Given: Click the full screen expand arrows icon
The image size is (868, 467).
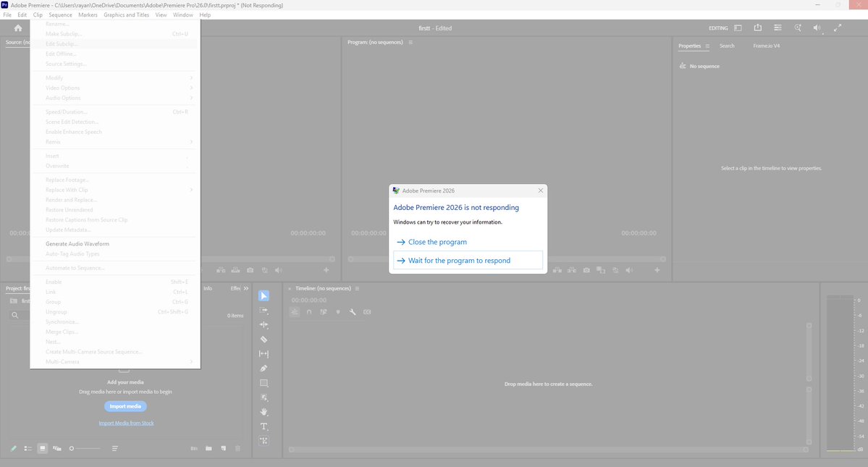Looking at the screenshot, I should coord(838,28).
